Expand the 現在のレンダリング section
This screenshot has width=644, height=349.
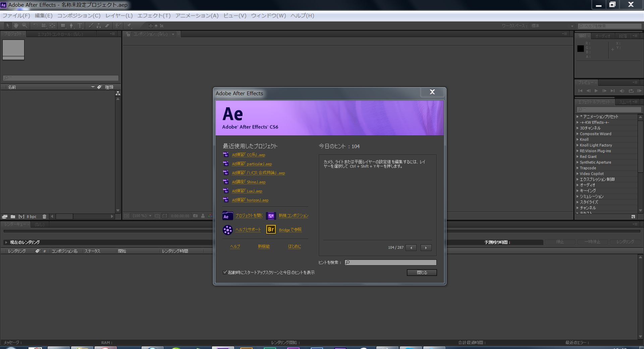click(x=6, y=242)
